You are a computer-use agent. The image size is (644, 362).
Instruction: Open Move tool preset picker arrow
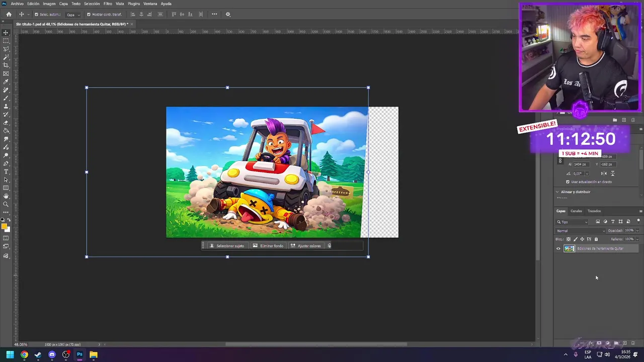tap(28, 15)
